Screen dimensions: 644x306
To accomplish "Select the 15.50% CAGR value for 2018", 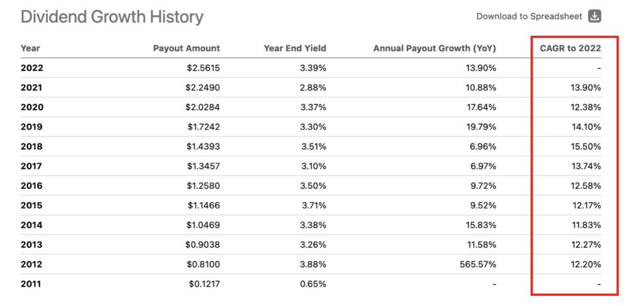I will tap(586, 147).
